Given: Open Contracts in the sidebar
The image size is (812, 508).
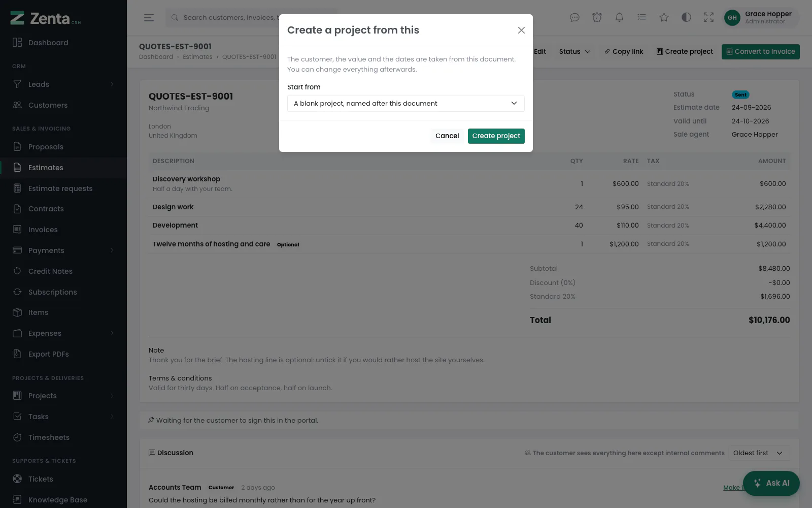Looking at the screenshot, I should tap(63, 209).
